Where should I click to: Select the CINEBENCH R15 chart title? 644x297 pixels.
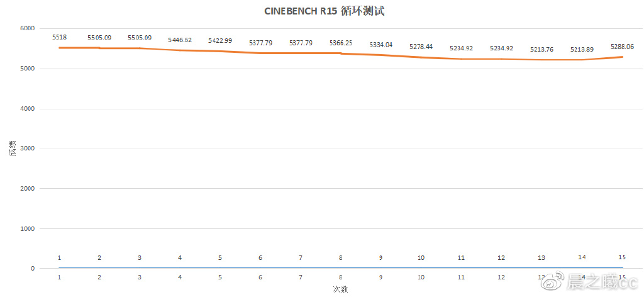click(321, 12)
